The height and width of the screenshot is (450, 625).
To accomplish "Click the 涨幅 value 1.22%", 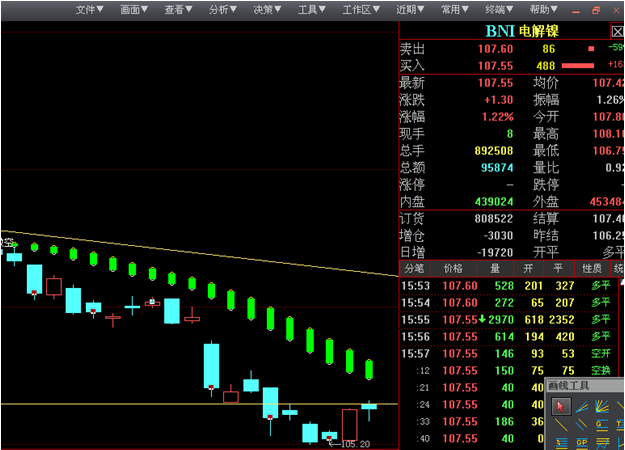I will (497, 117).
